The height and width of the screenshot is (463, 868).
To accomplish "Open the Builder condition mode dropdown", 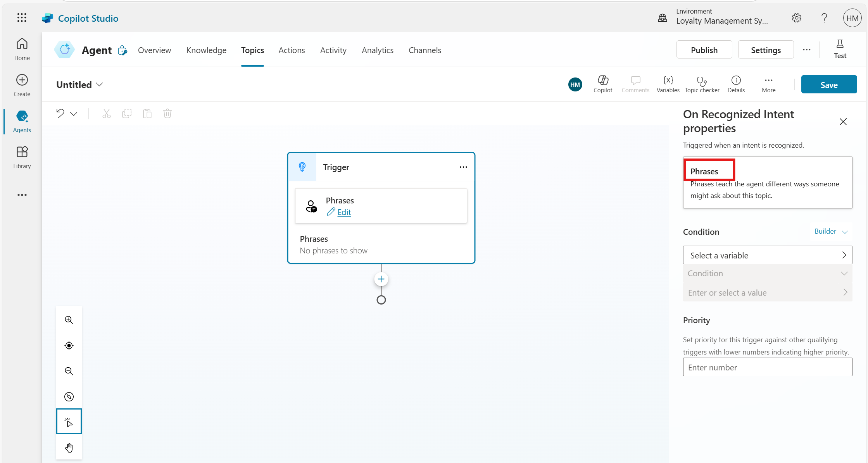I will click(x=831, y=231).
